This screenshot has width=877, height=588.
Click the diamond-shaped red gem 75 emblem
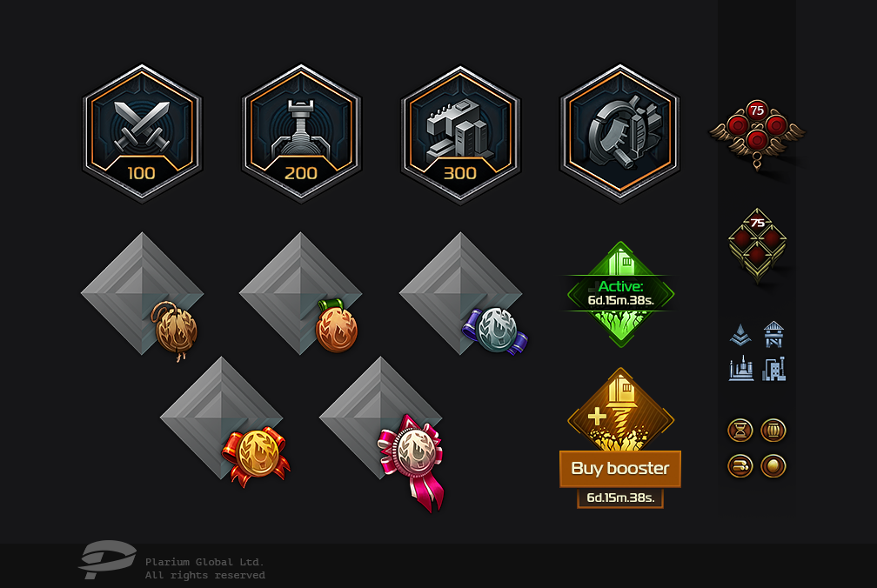[757, 244]
